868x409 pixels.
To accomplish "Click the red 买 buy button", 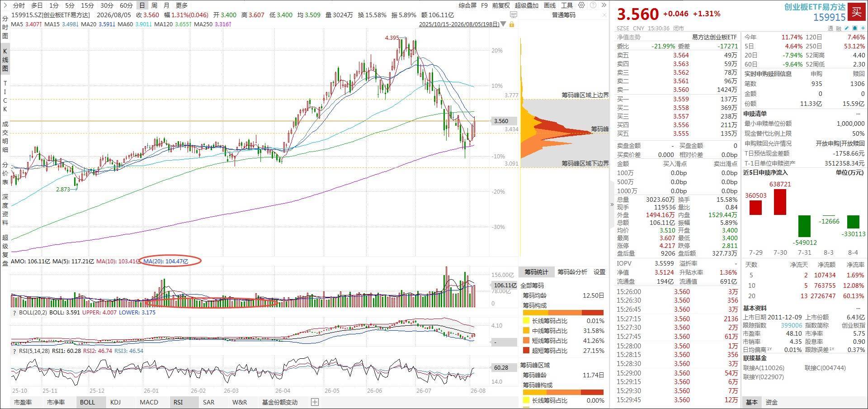I will [x=857, y=12].
